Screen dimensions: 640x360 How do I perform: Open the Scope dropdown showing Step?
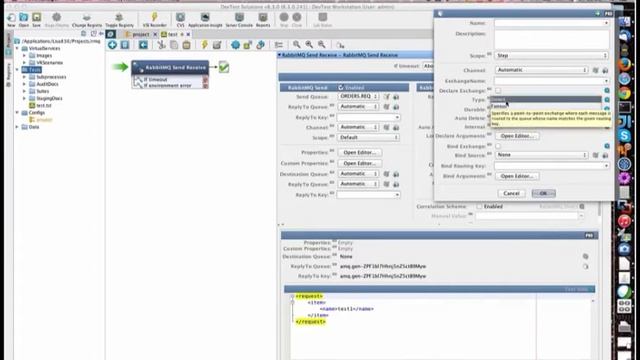pyautogui.click(x=551, y=56)
